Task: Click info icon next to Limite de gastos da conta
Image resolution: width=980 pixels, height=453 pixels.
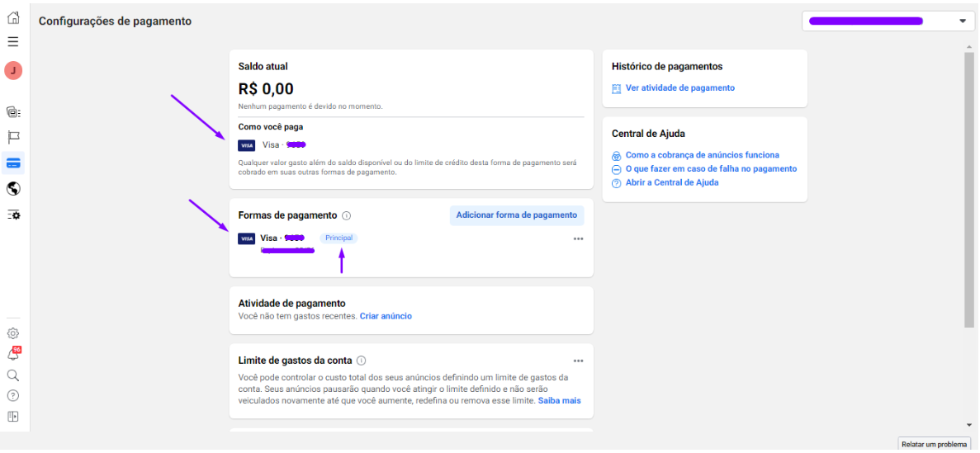Action: (362, 361)
